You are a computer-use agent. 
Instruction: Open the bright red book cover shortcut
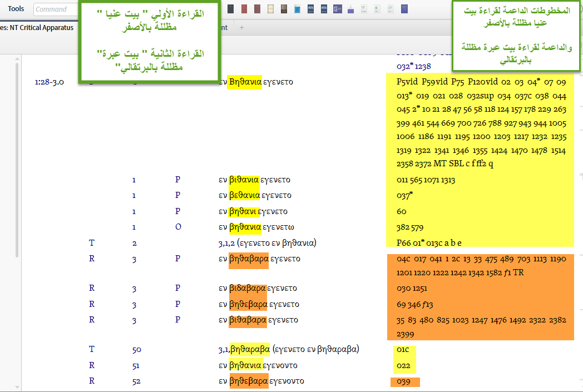tap(244, 9)
